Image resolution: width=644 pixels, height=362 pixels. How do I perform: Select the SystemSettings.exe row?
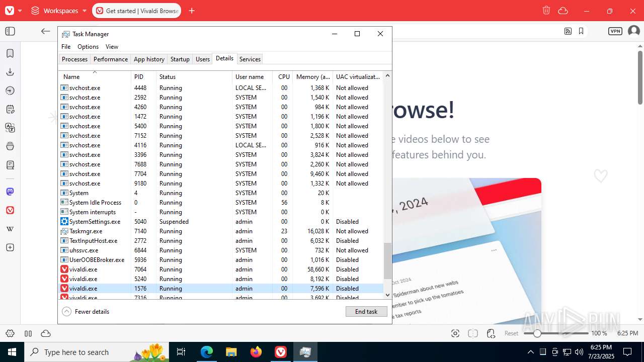click(x=221, y=222)
